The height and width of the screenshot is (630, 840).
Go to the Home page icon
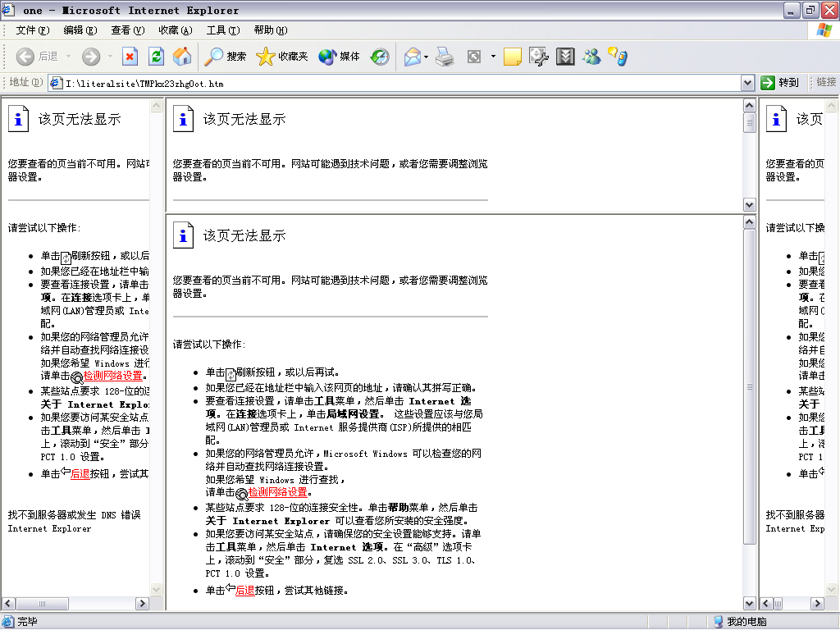click(x=182, y=57)
